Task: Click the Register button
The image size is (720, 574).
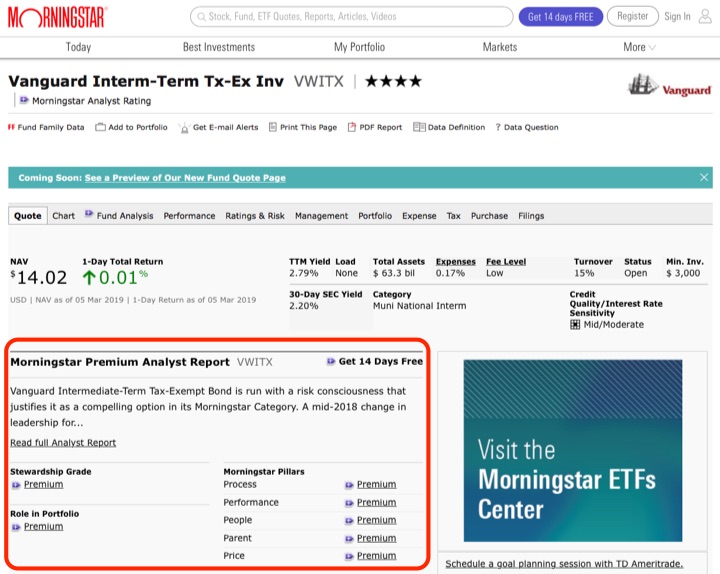Action: point(632,16)
